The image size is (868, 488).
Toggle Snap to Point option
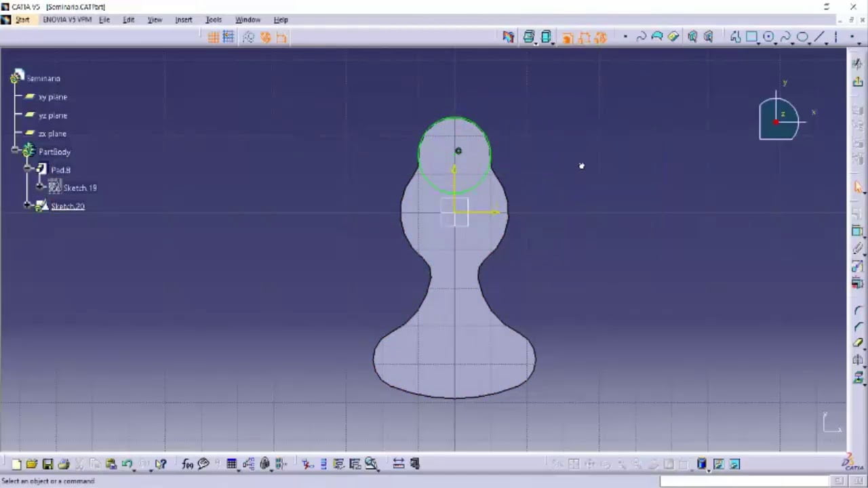click(x=229, y=37)
